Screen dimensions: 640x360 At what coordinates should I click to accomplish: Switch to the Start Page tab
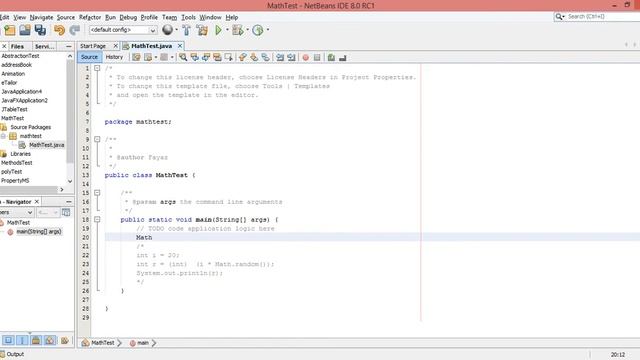(x=93, y=46)
